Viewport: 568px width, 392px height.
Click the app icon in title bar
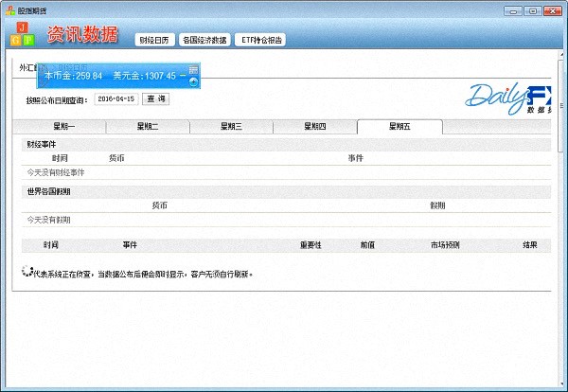[9, 10]
